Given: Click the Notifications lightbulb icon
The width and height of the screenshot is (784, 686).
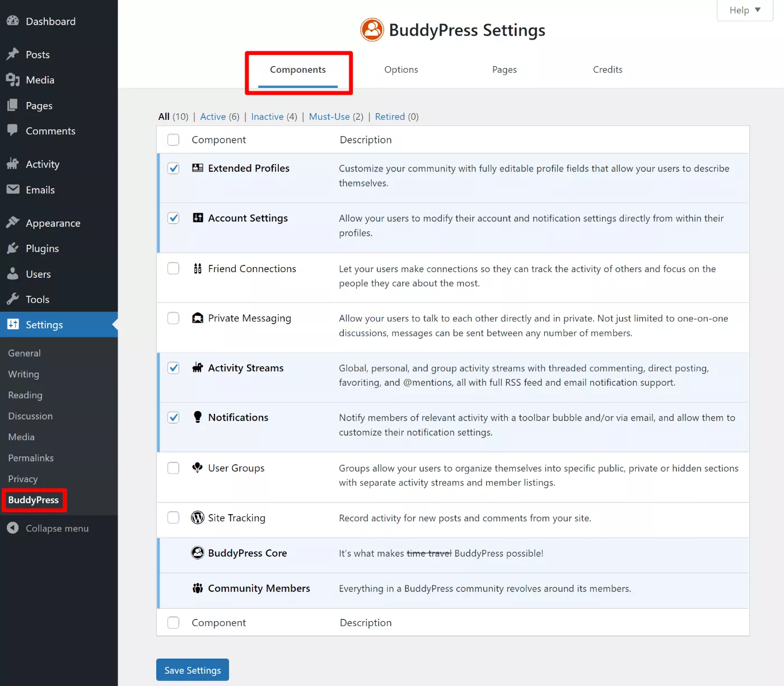Looking at the screenshot, I should click(x=198, y=417).
